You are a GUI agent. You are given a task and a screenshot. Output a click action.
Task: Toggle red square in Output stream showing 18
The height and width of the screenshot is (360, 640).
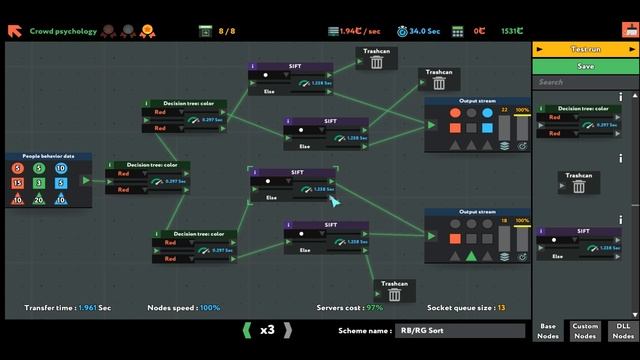coord(455,239)
